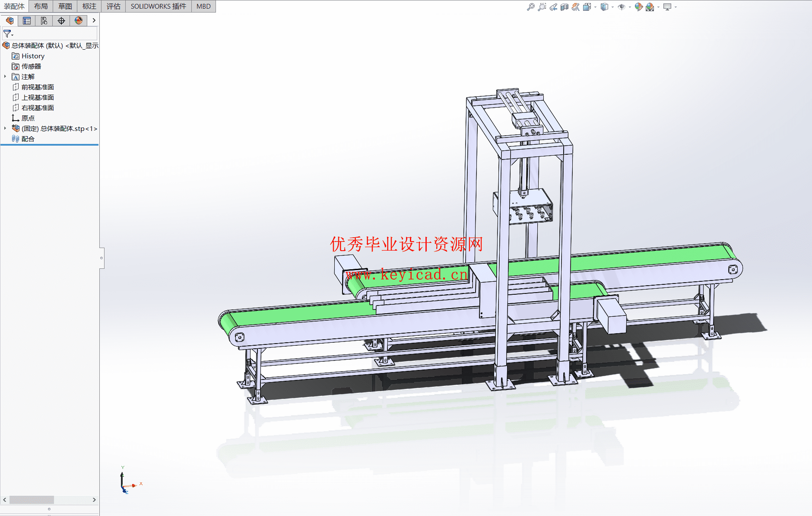Select the History folder
The width and height of the screenshot is (812, 516).
33,56
